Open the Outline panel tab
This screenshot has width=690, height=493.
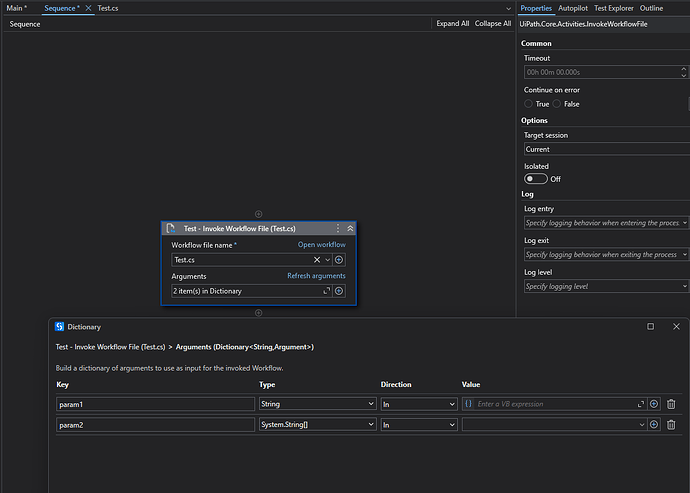651,8
